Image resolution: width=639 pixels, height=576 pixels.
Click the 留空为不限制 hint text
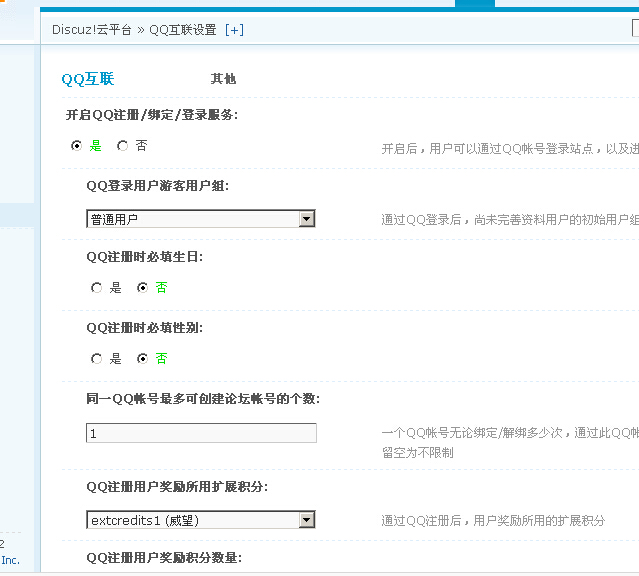click(418, 453)
